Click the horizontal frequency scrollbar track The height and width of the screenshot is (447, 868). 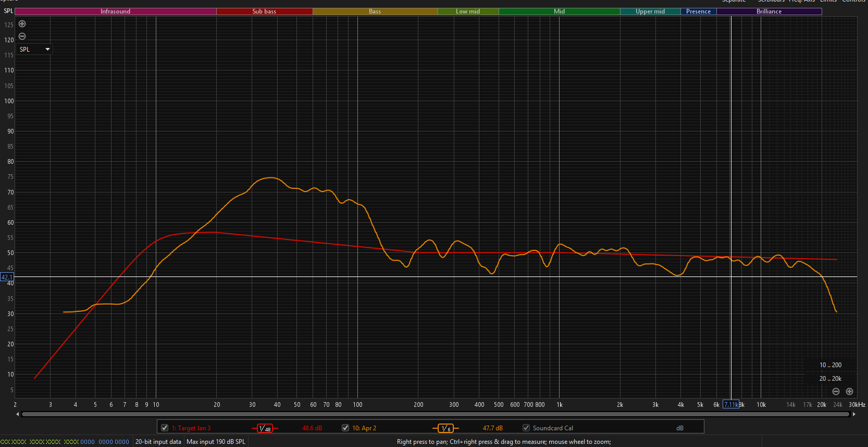coord(436,414)
